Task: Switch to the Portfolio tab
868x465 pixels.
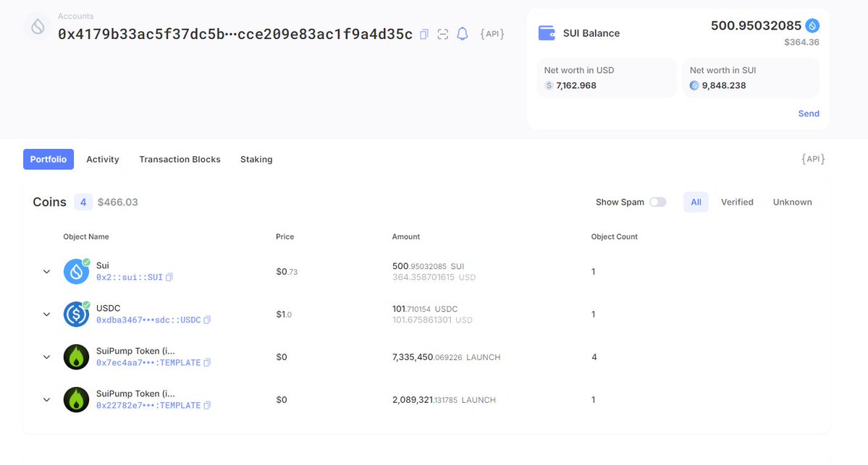Action: coord(49,159)
